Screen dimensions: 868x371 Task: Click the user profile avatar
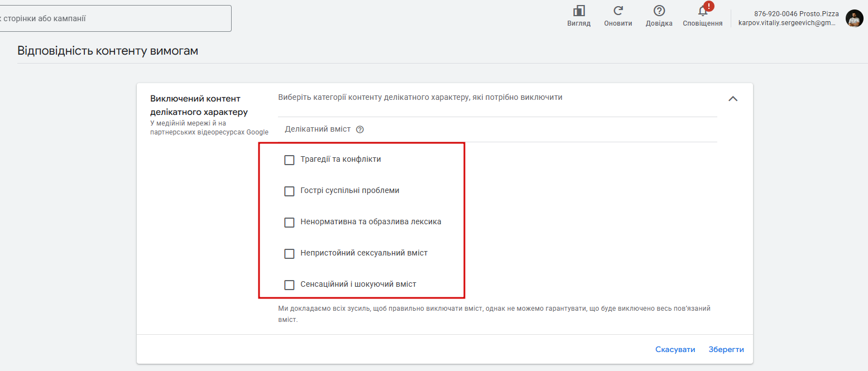point(854,18)
